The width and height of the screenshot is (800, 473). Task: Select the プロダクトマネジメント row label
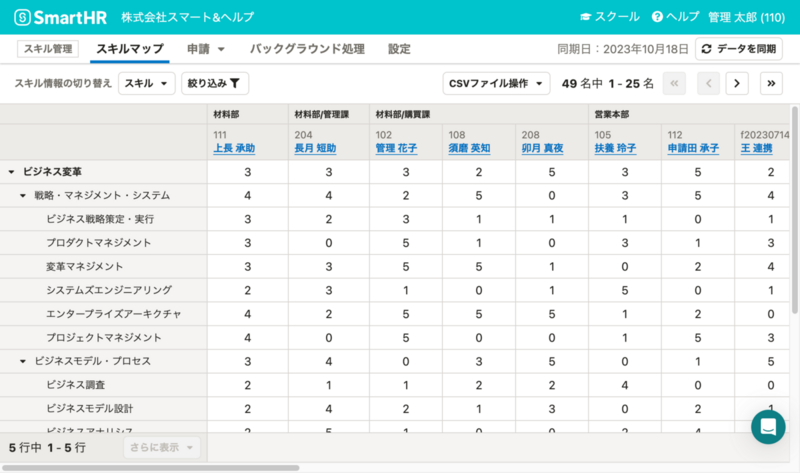98,243
